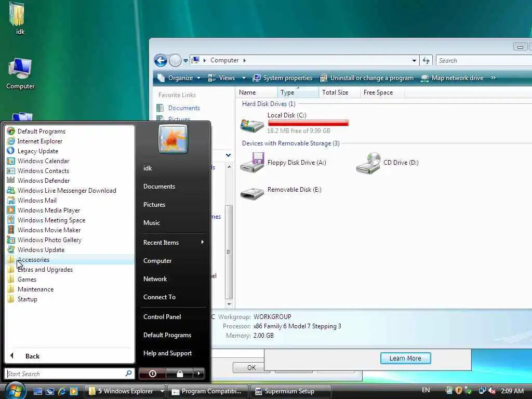Sort by the Total Size column
The image size is (532, 399).
click(339, 92)
